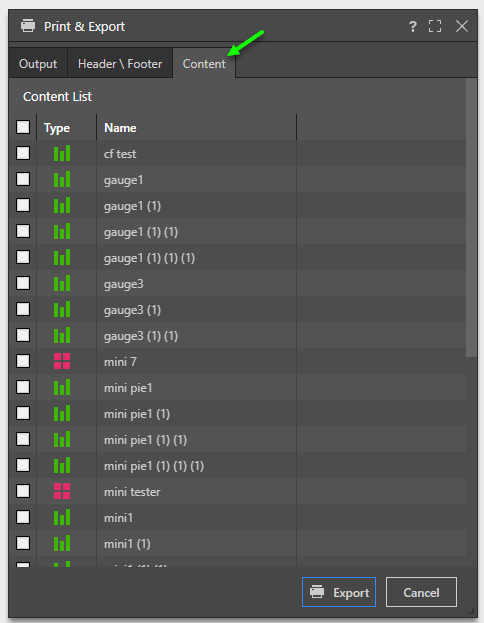Open the Header \ Footer tab
484x623 pixels.
(x=120, y=64)
